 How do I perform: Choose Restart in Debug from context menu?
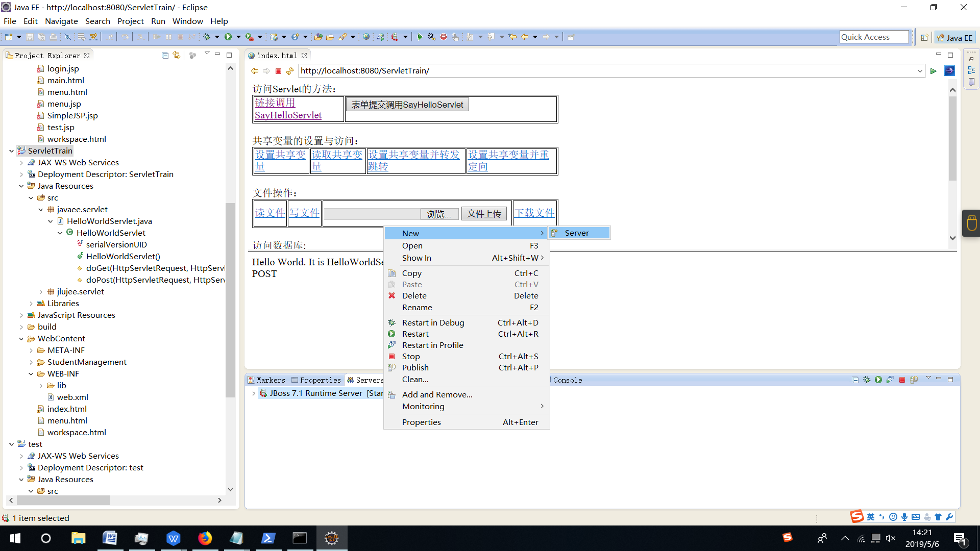(x=433, y=322)
